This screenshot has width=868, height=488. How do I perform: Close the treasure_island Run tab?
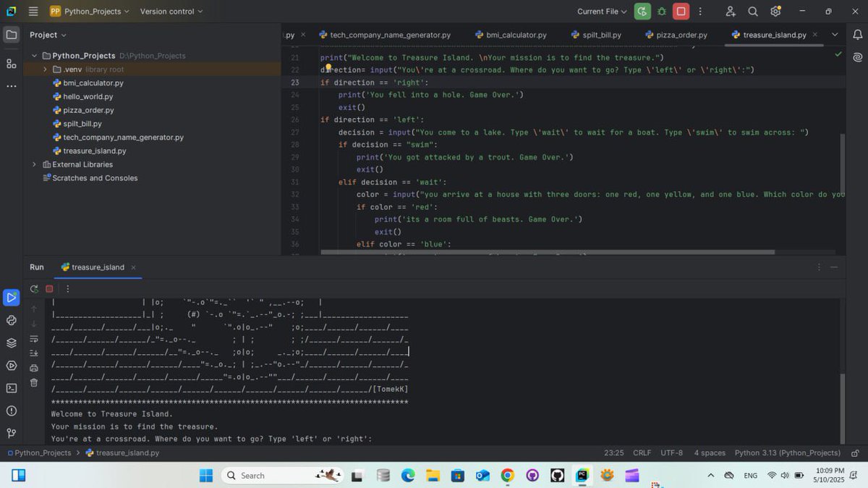tap(133, 267)
